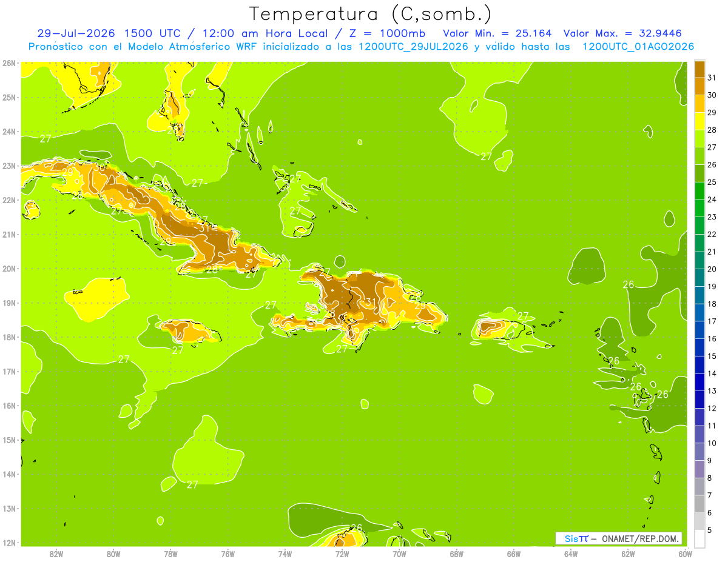Click latitude axis label '18N'
728x562 pixels.
pos(8,337)
